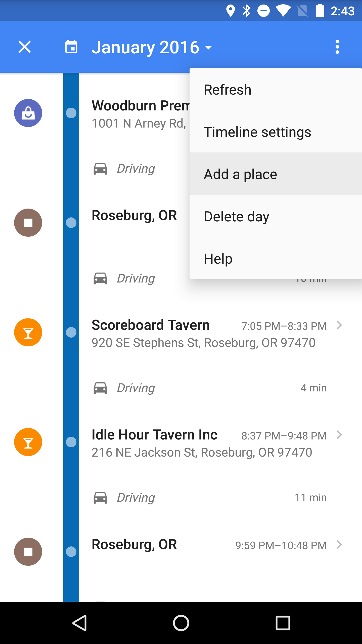Screen dimensions: 362x644
Task: Tap the three-dot overflow menu icon
Action: (x=337, y=47)
